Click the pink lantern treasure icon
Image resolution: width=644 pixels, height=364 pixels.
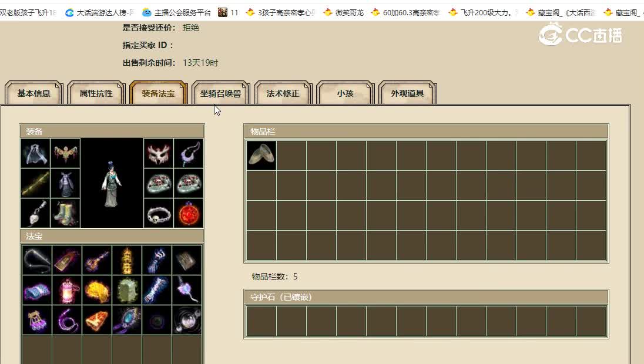[67, 290]
